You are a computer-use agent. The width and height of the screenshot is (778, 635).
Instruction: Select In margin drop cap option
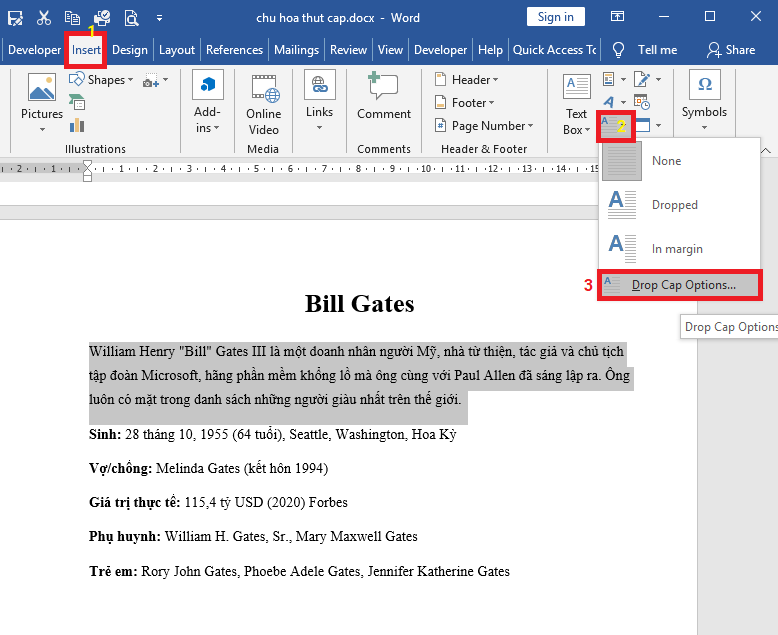679,248
